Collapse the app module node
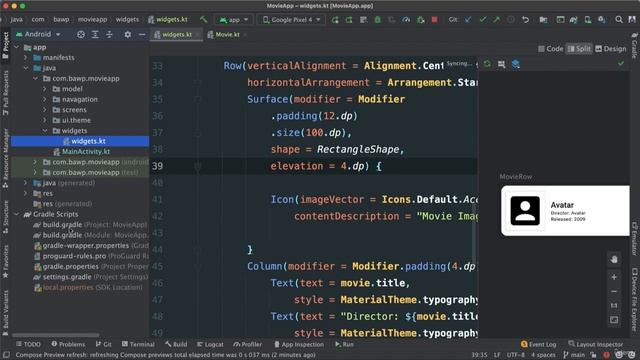This screenshot has width=640, height=360. pos(17,47)
